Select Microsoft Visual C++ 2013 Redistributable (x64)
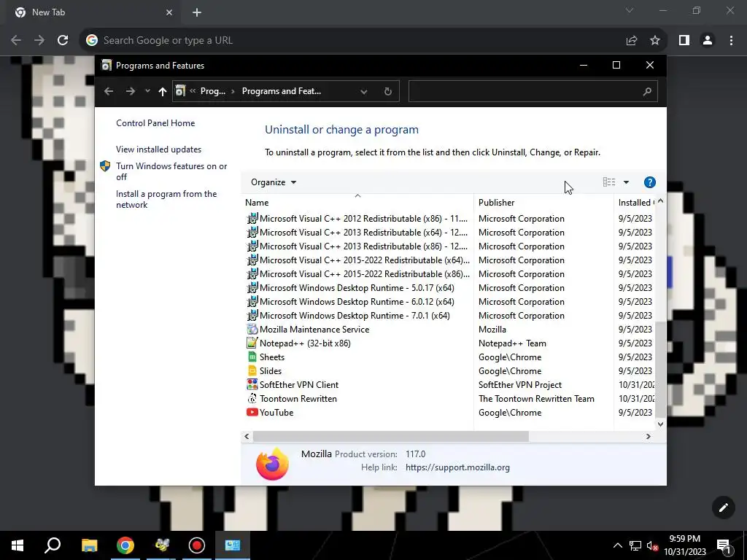 pos(357,233)
